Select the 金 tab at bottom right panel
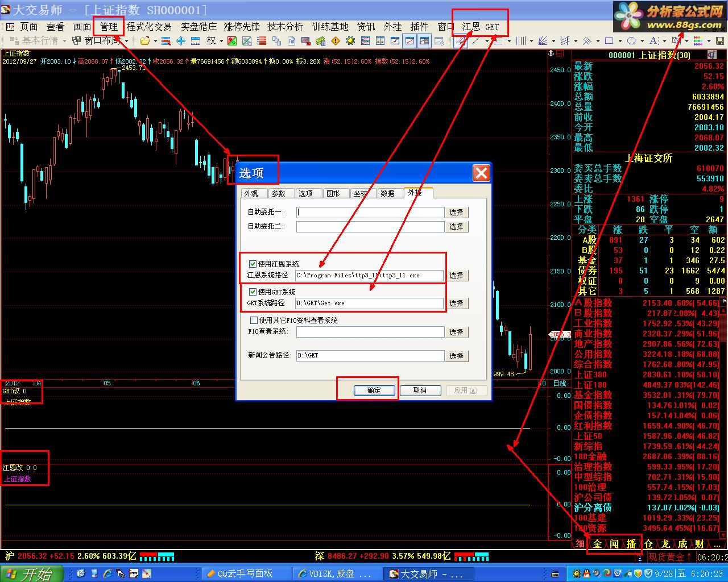This screenshot has height=582, width=728. [597, 544]
